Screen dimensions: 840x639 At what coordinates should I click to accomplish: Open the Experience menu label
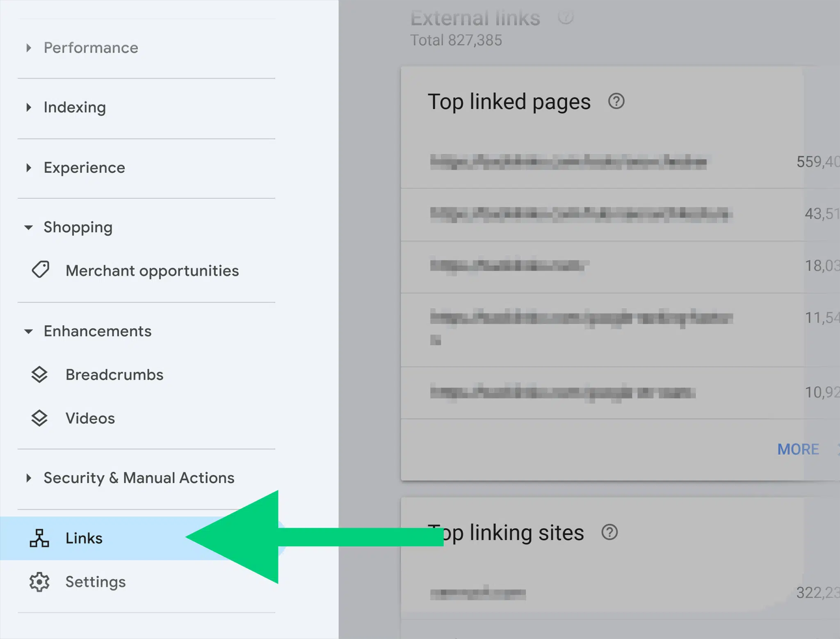[84, 168]
